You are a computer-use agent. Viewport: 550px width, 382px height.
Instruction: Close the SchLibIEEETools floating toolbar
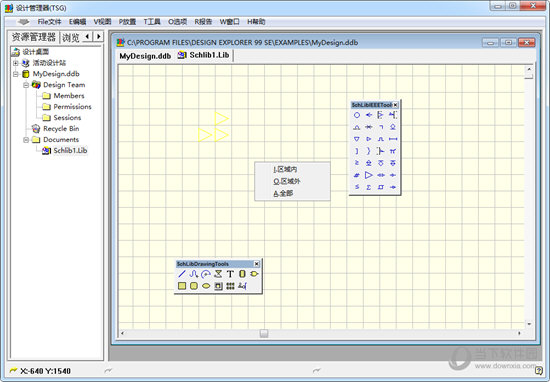pyautogui.click(x=395, y=105)
